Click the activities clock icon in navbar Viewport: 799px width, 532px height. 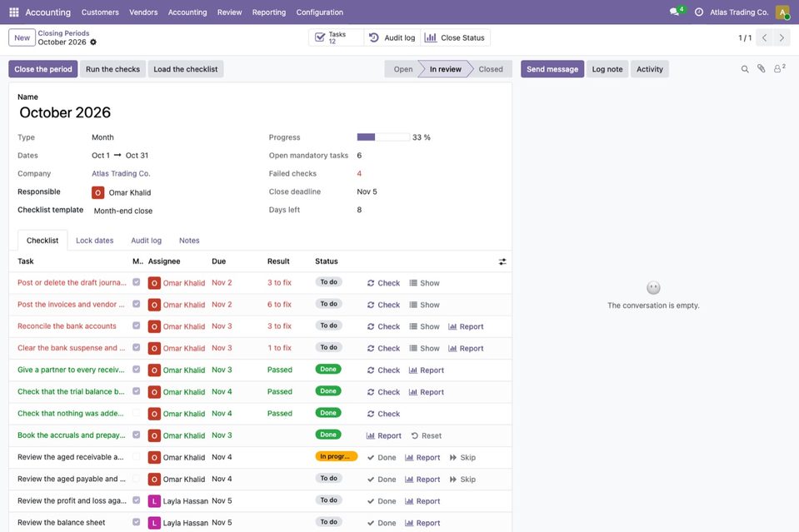point(699,12)
